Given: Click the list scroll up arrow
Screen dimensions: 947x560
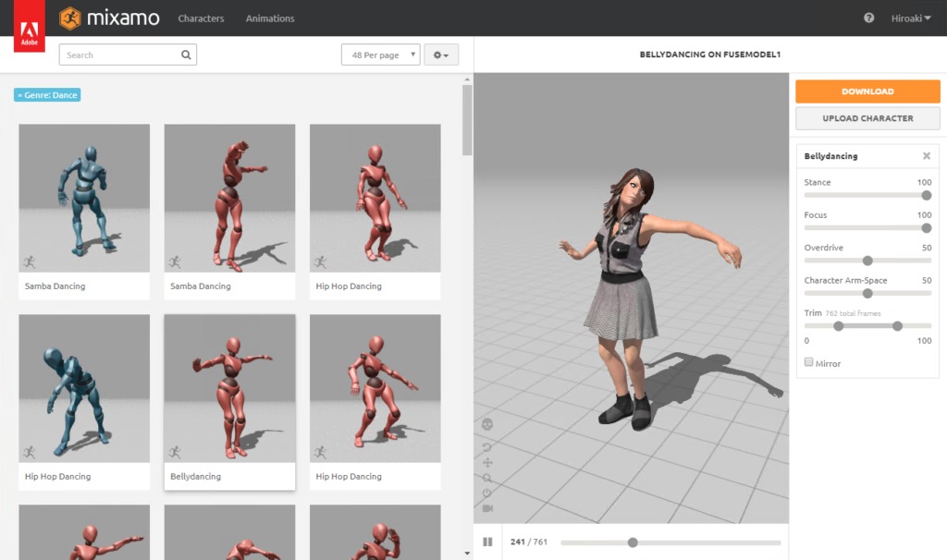Looking at the screenshot, I should coord(467,79).
